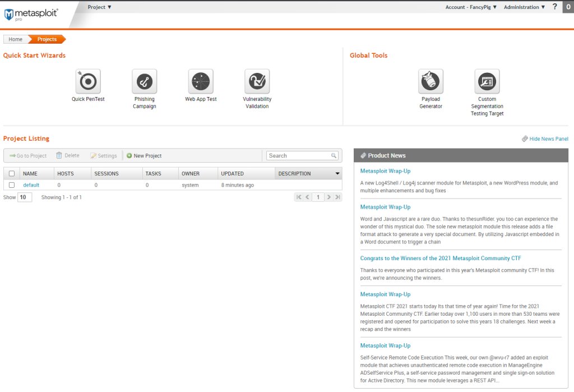Screen dimensions: 574x392
Task: Click the page number field
Action: (x=318, y=197)
